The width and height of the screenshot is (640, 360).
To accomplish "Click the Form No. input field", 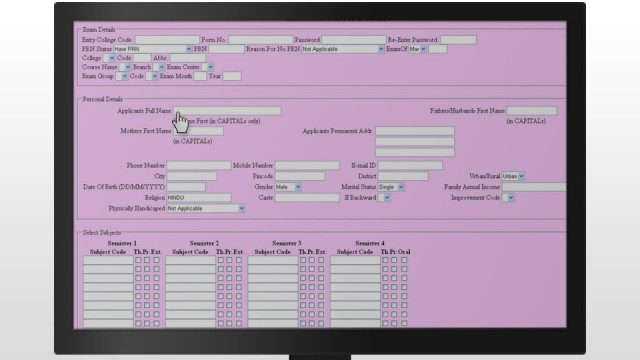I will 261,40.
